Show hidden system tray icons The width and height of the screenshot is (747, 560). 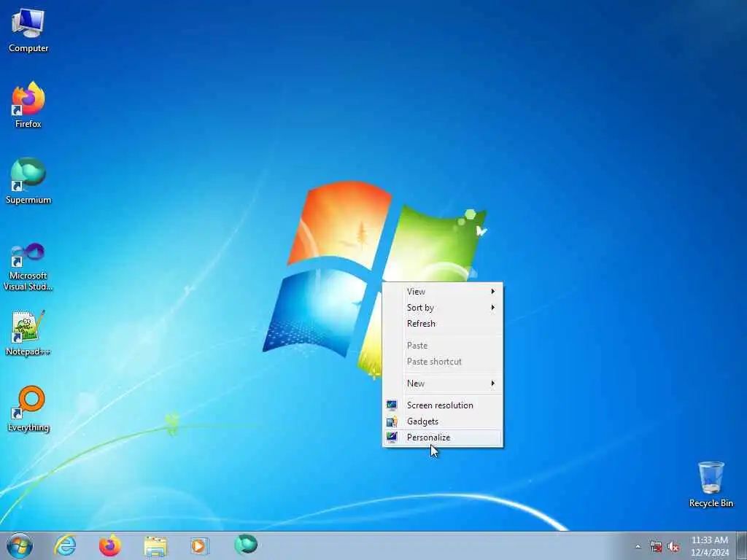tap(638, 547)
